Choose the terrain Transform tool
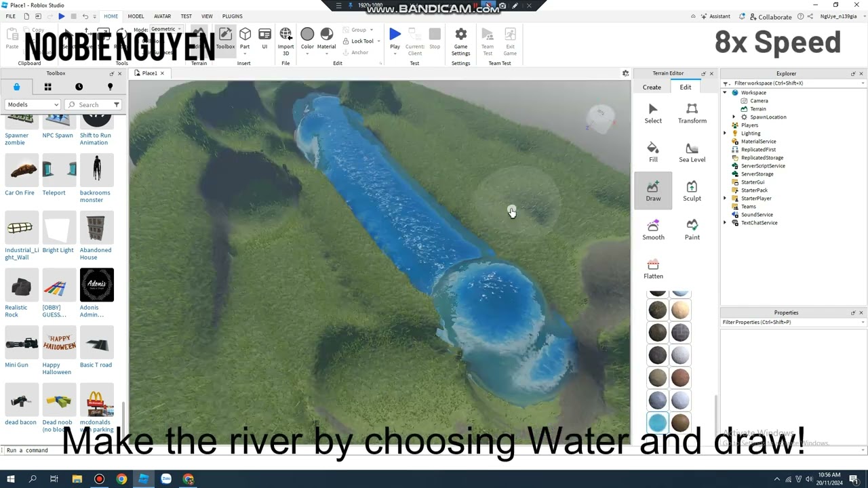Screen dimensions: 868x488 (692, 113)
